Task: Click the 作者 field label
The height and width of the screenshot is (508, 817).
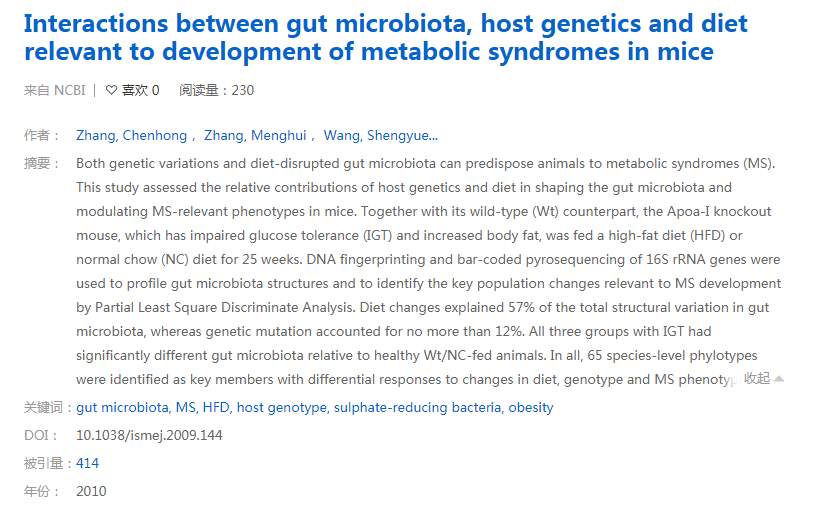Action: pyautogui.click(x=40, y=136)
